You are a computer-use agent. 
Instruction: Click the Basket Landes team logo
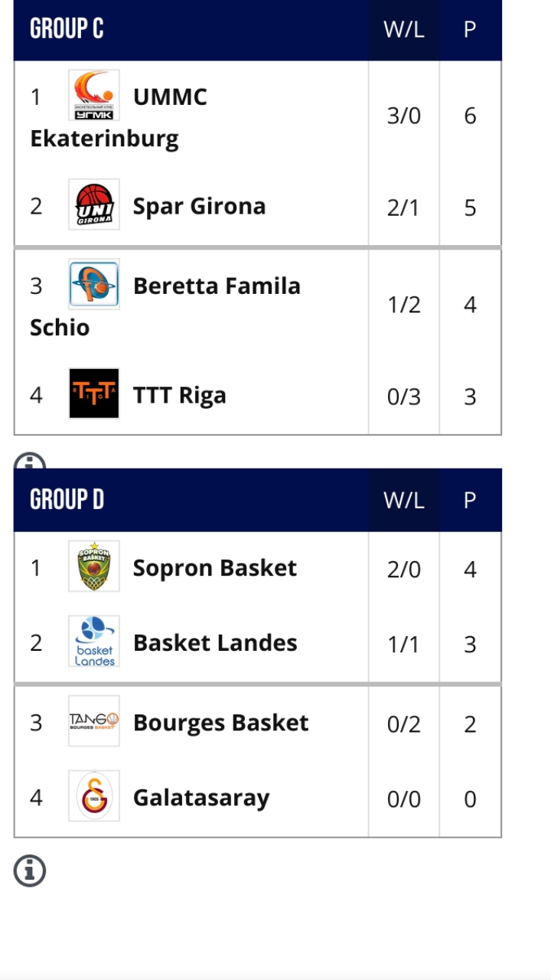coord(94,642)
